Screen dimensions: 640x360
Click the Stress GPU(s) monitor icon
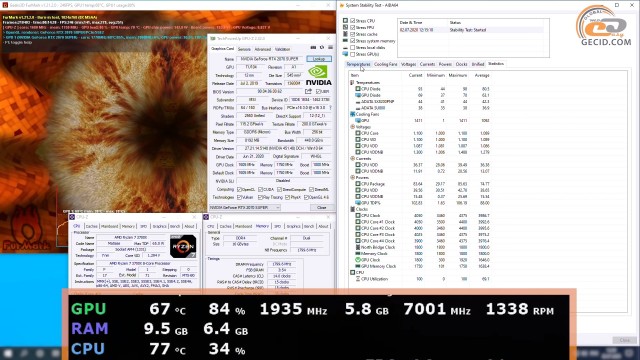pos(345,54)
